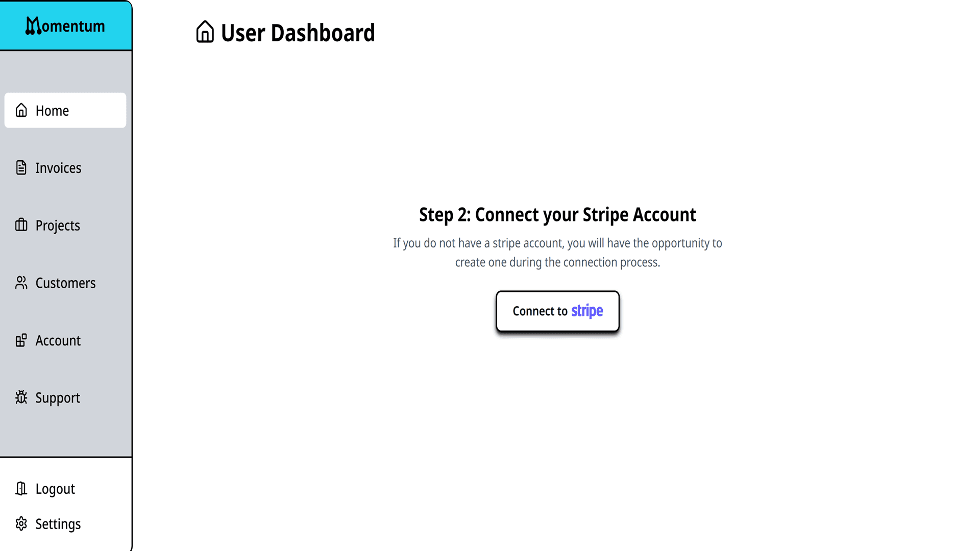Screen dimensions: 980x551
Task: Navigate to Customers section
Action: click(65, 282)
